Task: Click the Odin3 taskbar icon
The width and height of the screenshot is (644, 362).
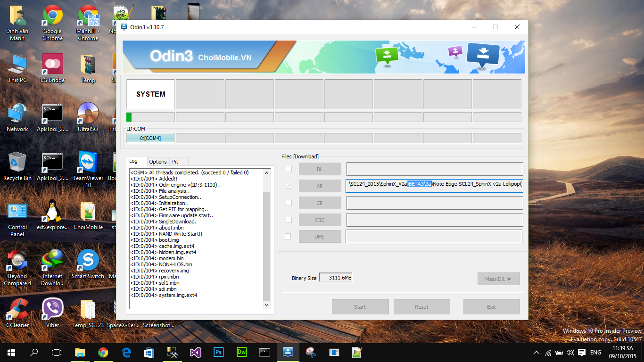Action: (x=288, y=352)
